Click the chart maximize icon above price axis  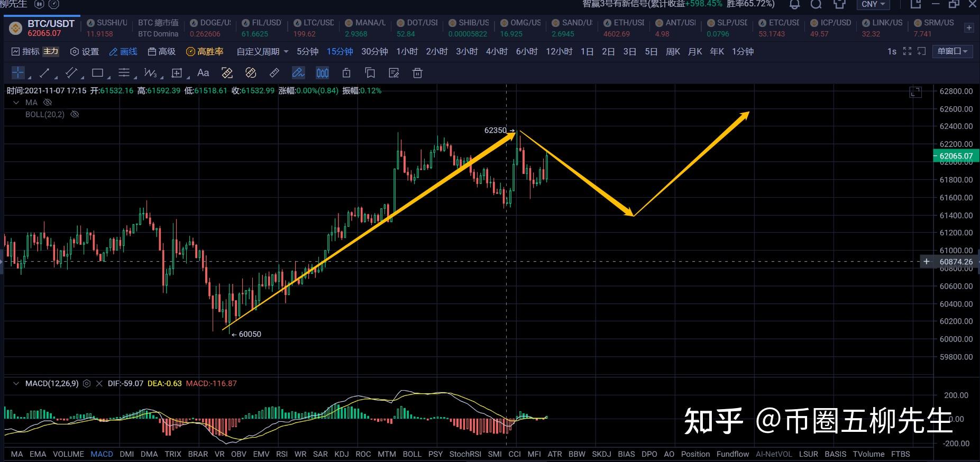(x=915, y=92)
